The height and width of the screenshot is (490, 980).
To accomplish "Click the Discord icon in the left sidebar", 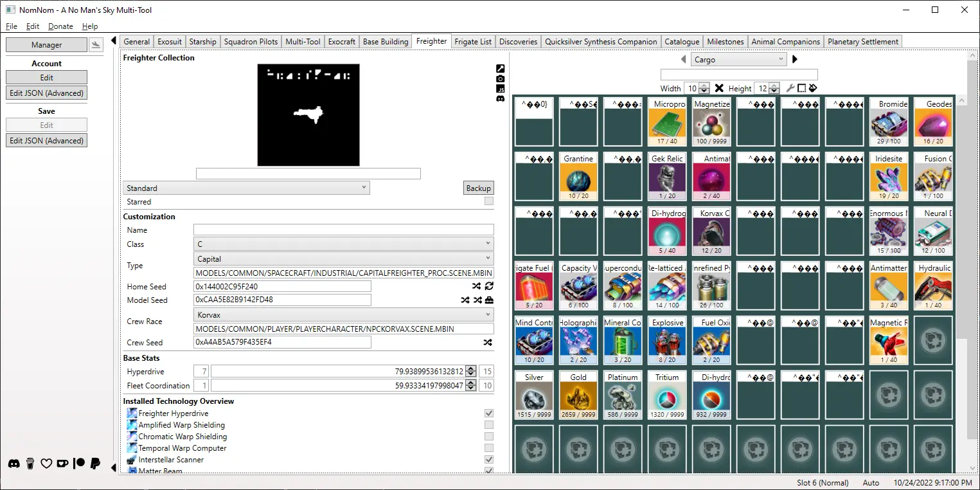I will [13, 463].
